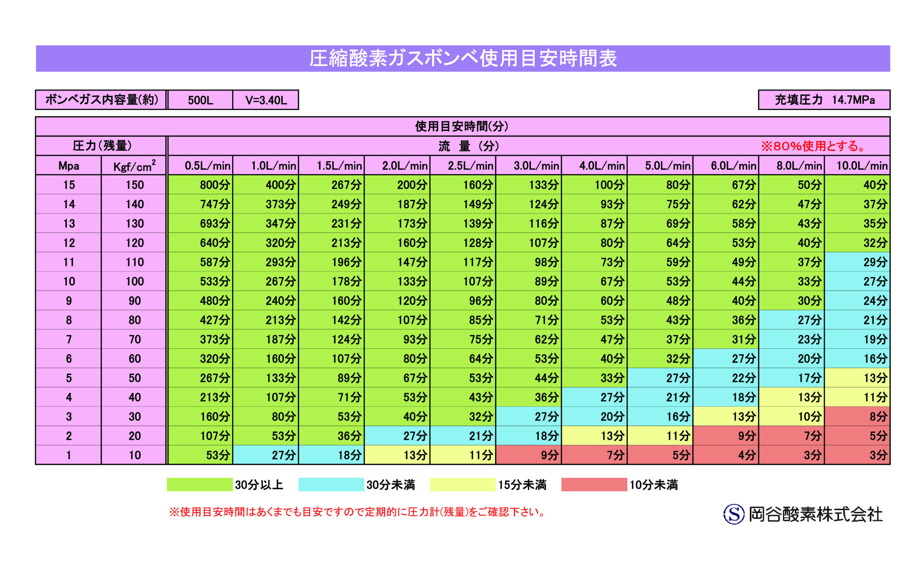This screenshot has width=924, height=577.
Task: Click the red 10分未満 legend swatch
Action: 594,484
